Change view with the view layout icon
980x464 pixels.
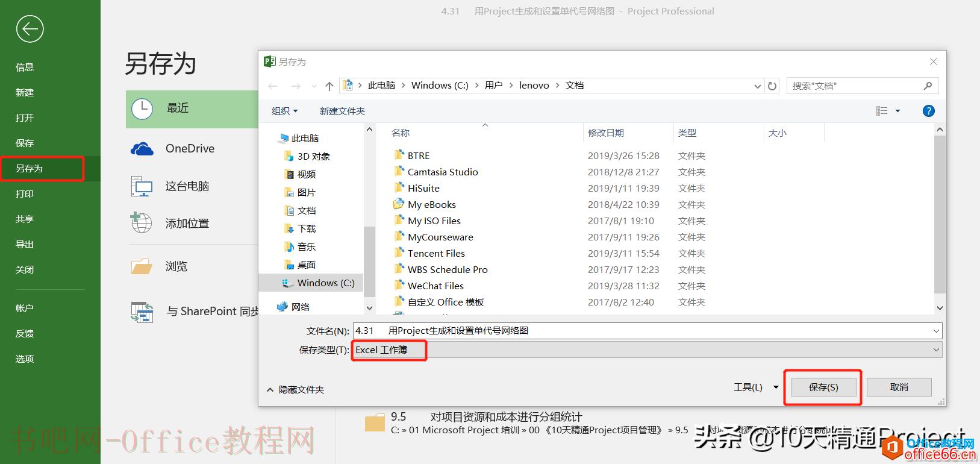(882, 111)
